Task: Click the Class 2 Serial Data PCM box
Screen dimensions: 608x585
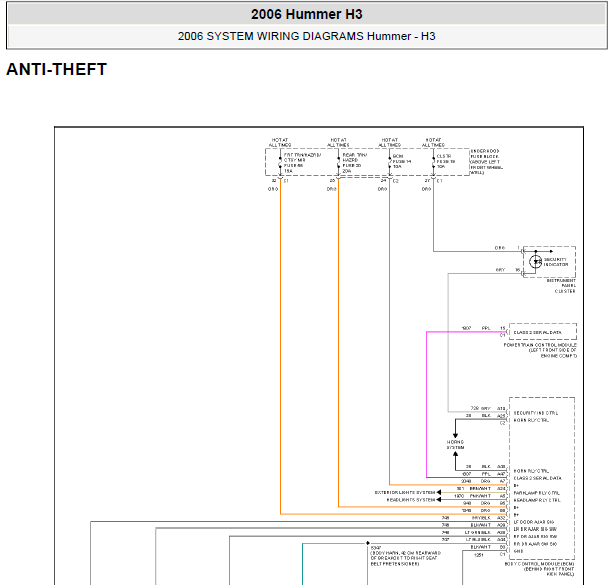Action: (543, 331)
